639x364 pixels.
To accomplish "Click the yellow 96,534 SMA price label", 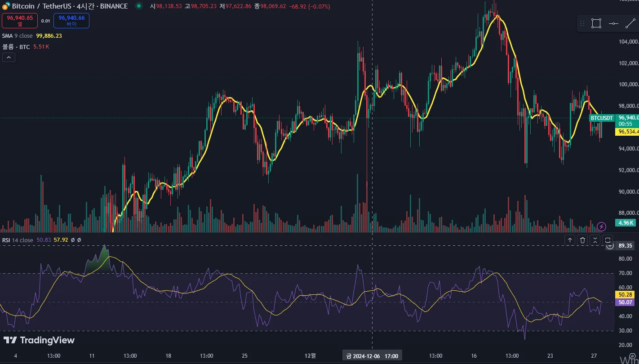I will coord(626,132).
